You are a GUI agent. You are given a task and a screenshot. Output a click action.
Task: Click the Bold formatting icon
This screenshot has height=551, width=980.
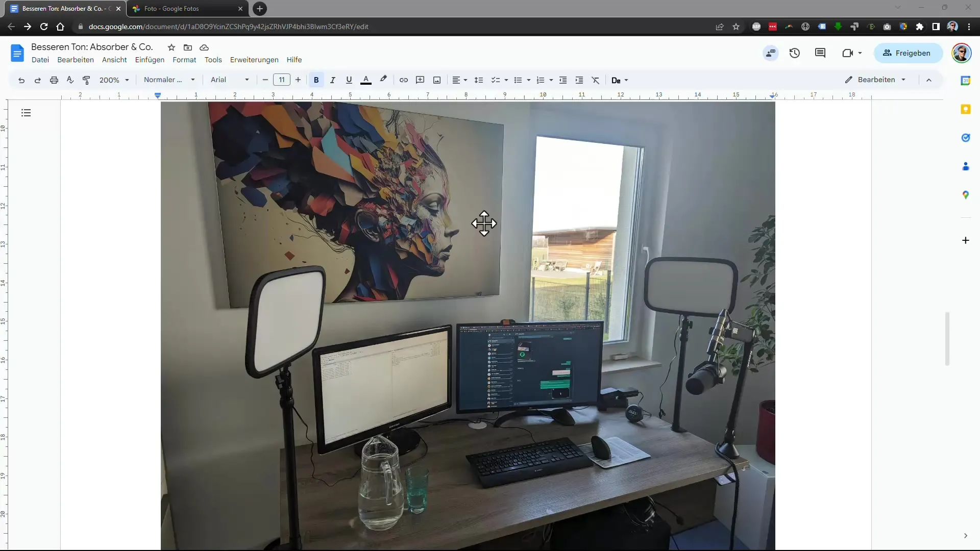[x=316, y=80]
